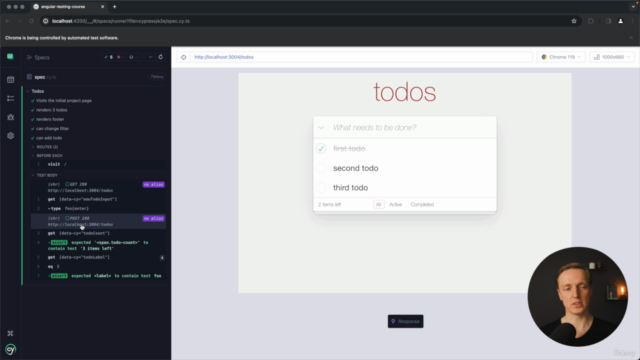Click the Cypress logo at sidebar bottom

(11, 349)
